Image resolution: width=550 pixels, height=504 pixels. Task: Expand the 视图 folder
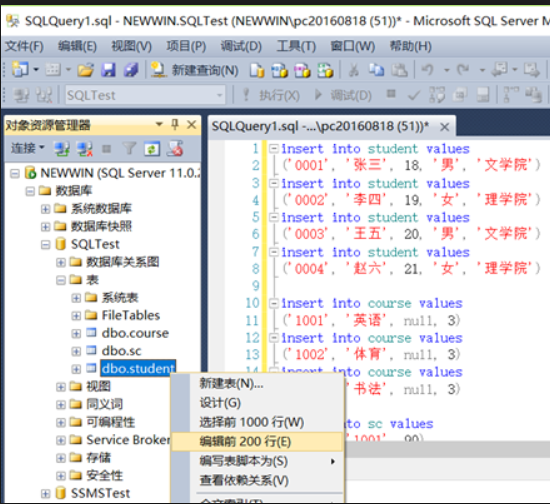pos(61,387)
